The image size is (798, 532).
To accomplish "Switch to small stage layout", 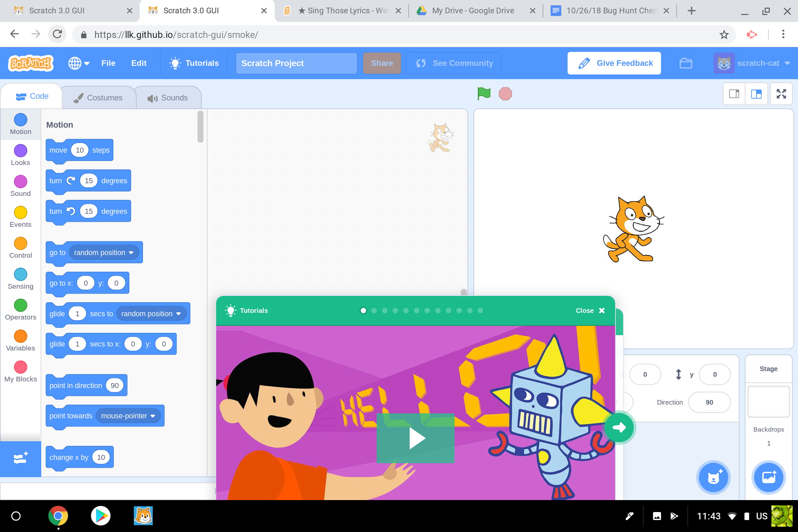I will pyautogui.click(x=734, y=94).
